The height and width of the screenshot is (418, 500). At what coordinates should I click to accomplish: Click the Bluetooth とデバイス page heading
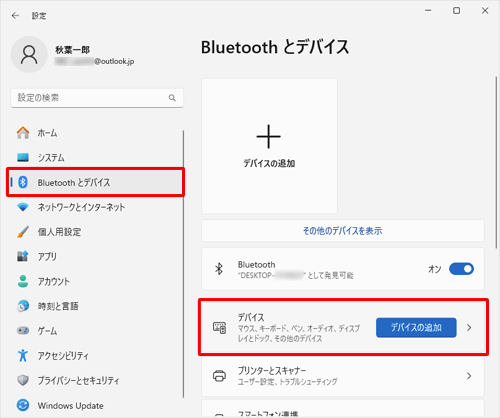coord(275,47)
